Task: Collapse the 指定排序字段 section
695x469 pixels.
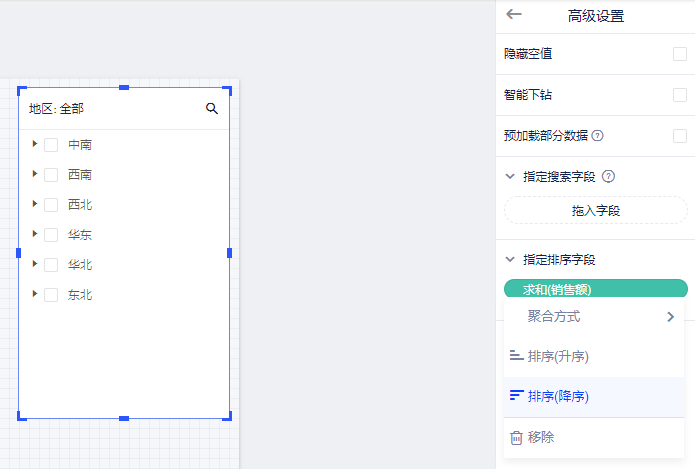Action: point(511,260)
